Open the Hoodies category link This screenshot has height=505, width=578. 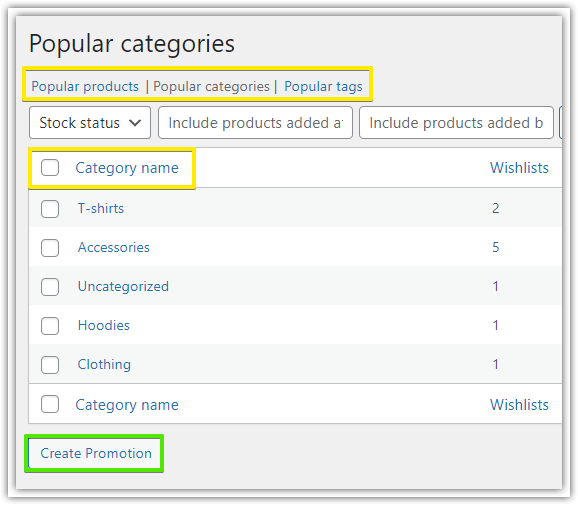point(104,325)
